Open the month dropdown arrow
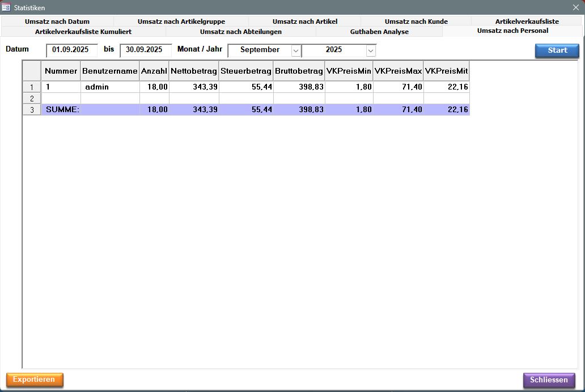Viewport: 585px width, 392px height. coord(296,50)
